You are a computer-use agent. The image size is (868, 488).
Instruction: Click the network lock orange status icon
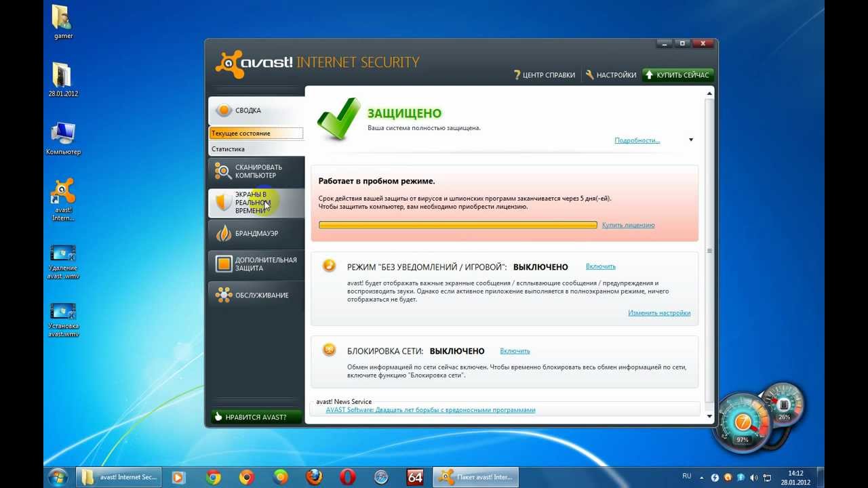click(329, 350)
